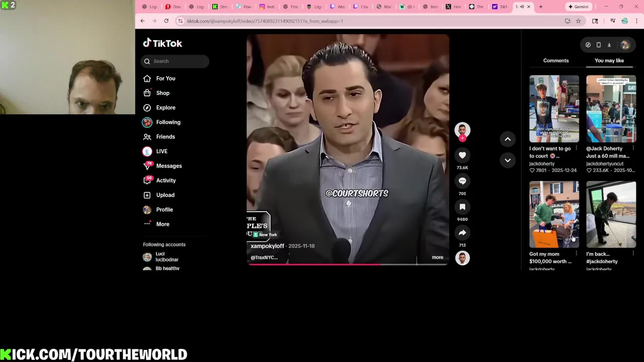Expand the More menu in the sidebar
This screenshot has height=362, width=644.
(156, 224)
